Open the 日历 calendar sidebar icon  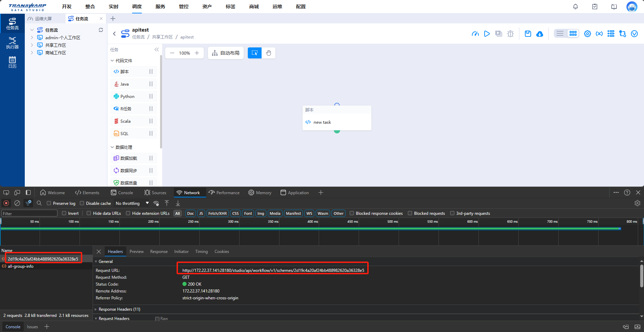(x=12, y=62)
